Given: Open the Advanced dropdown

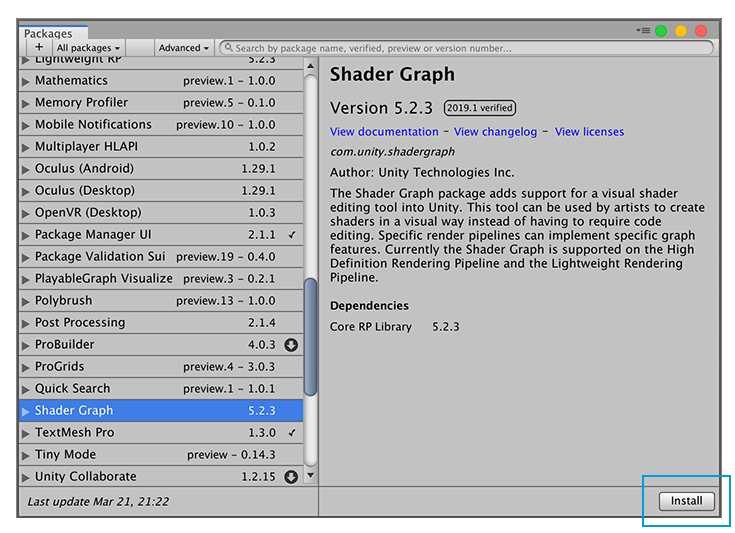Looking at the screenshot, I should pos(184,47).
